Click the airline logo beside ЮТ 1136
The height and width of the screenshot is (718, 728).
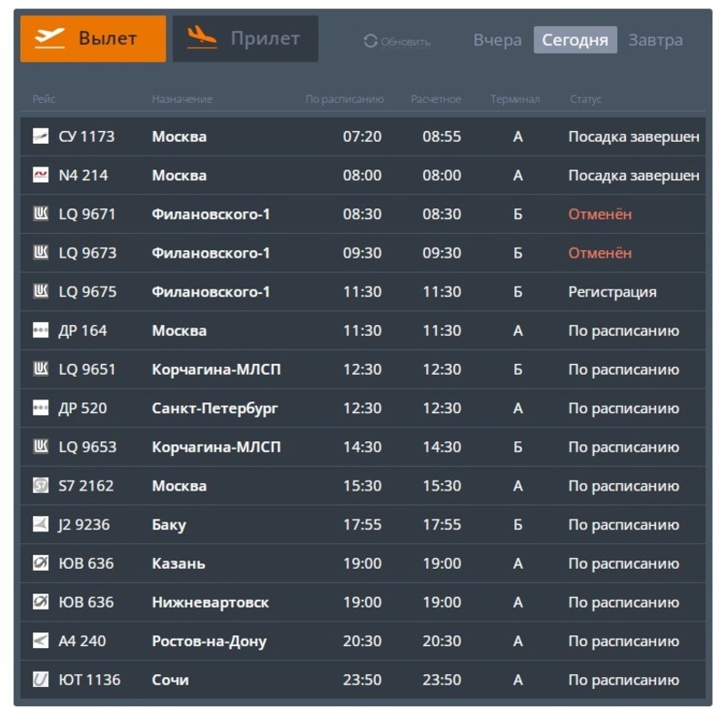tap(40, 680)
